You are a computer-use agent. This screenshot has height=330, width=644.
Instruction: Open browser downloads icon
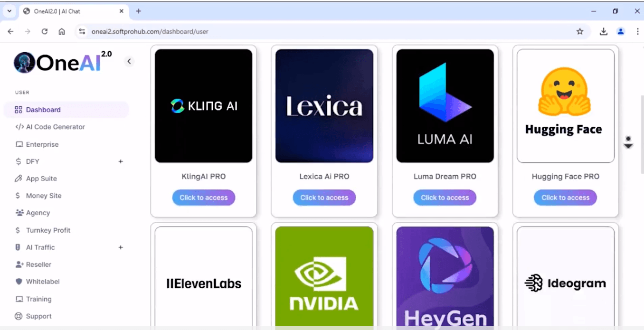(x=604, y=31)
